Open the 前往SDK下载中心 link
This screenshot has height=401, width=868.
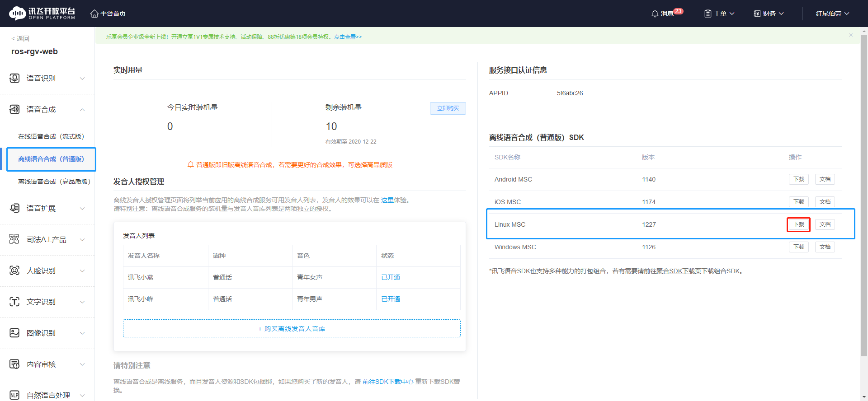coord(388,382)
